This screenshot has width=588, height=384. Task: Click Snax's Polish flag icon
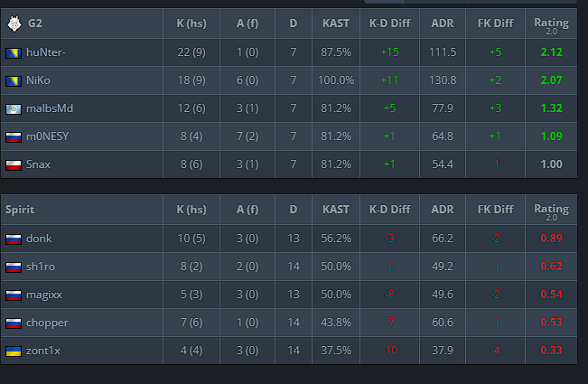[x=14, y=165]
